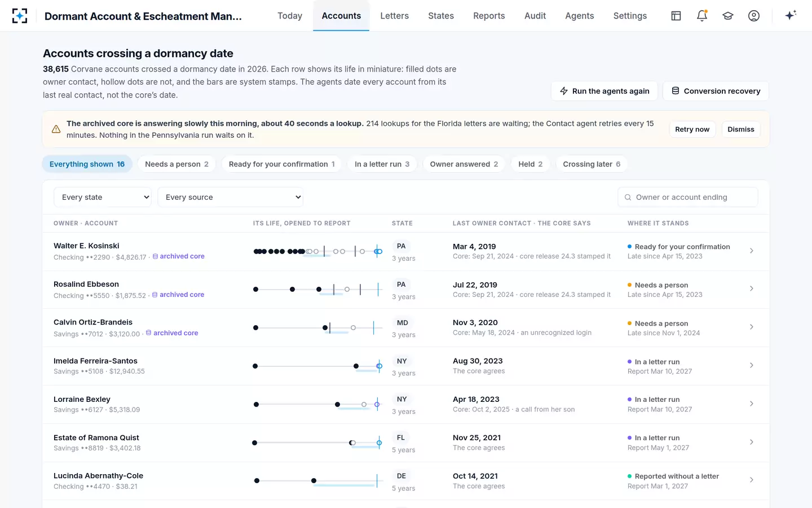Expand Lucinda Abernathy-Cole row chevron
812x508 pixels.
[752, 480]
